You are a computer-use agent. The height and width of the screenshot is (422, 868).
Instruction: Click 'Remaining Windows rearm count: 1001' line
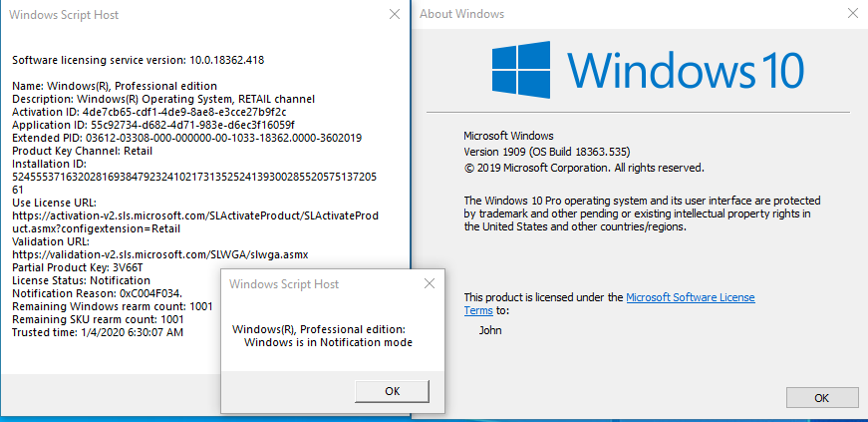click(113, 306)
